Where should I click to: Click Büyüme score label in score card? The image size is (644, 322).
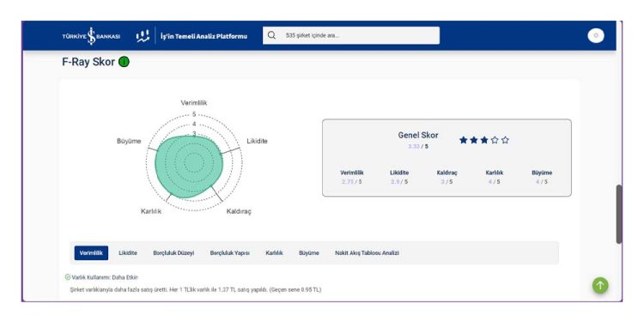(x=542, y=173)
